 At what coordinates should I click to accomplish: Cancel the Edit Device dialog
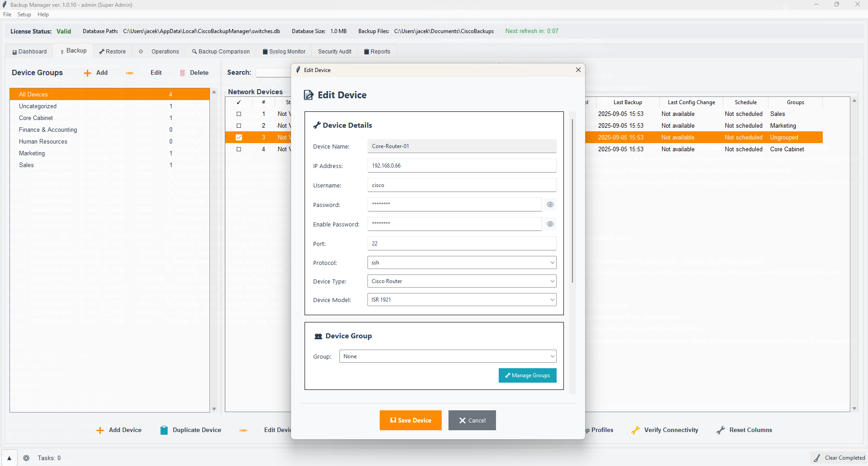pos(472,420)
